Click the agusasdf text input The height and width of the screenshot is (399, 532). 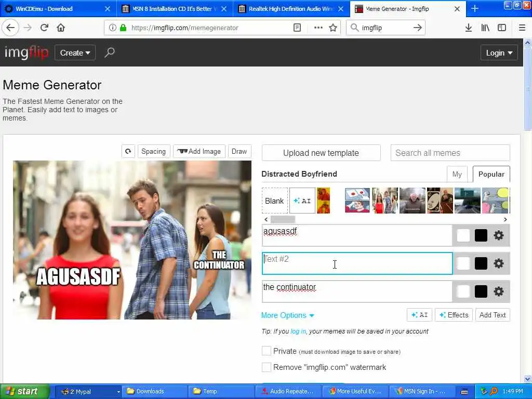tap(357, 235)
